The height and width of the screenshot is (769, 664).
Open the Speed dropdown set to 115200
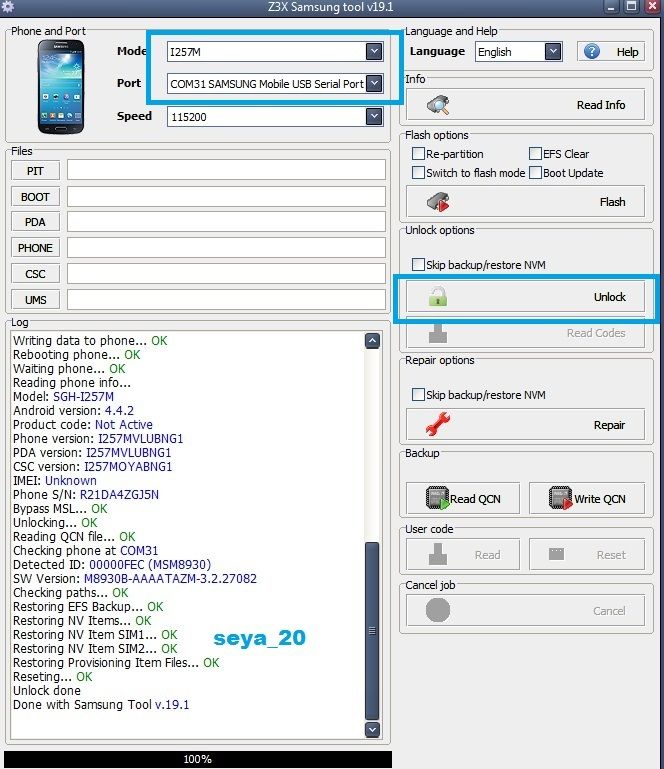pyautogui.click(x=373, y=117)
